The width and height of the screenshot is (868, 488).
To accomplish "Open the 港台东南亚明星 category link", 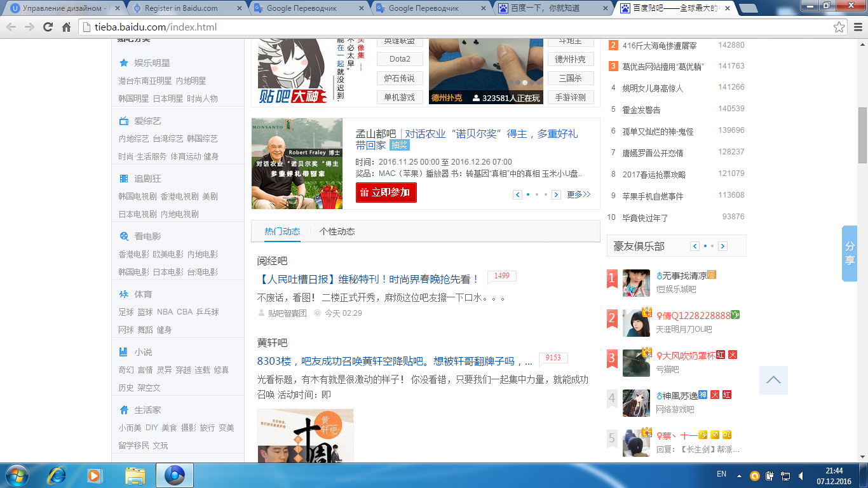I will pyautogui.click(x=145, y=81).
